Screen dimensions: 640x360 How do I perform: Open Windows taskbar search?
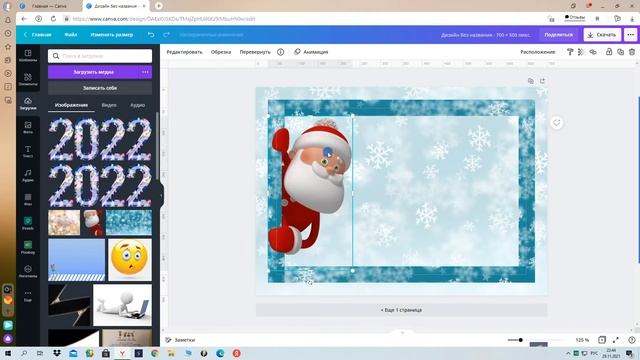click(24, 353)
